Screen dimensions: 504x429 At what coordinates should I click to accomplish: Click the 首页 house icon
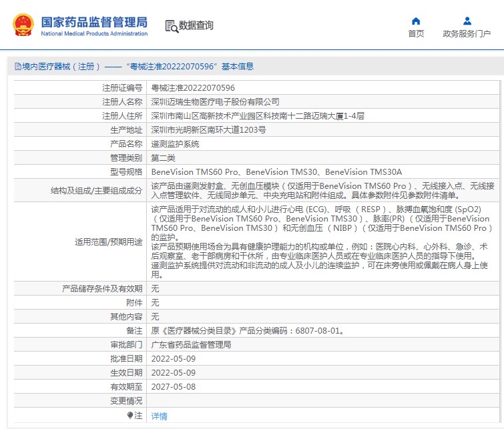click(416, 21)
